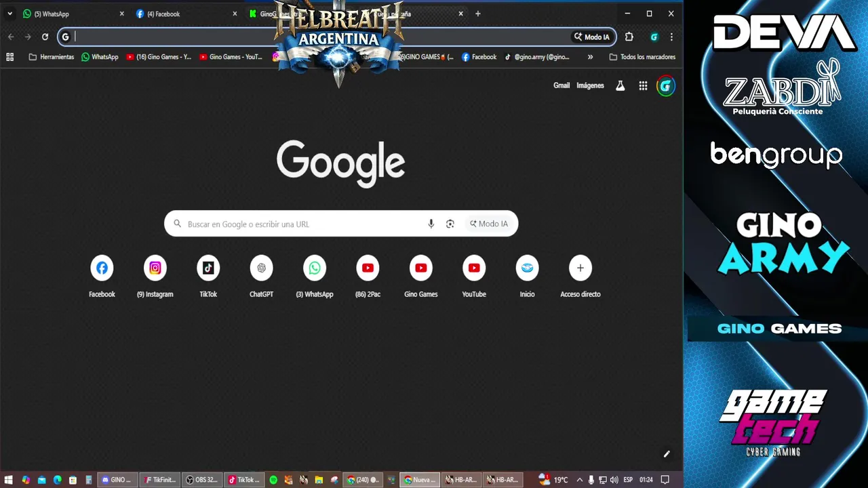Open Google account avatar on page
This screenshot has height=488, width=868.
coord(666,86)
